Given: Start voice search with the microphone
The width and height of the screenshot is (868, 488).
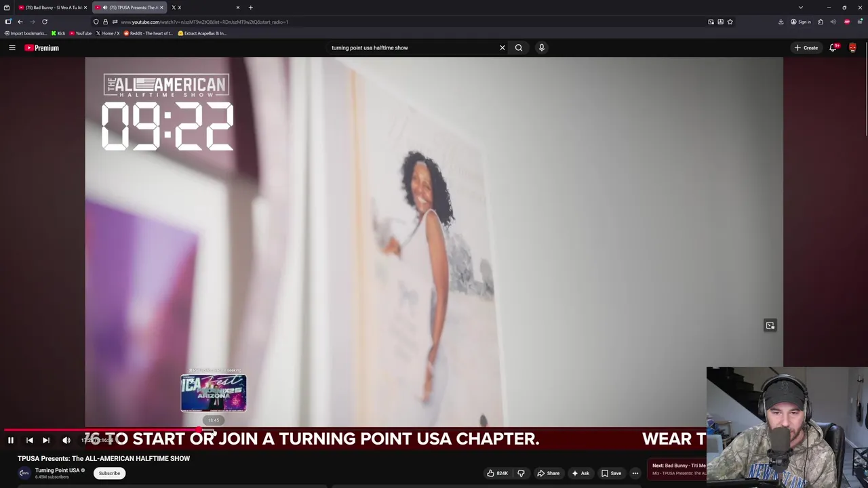Looking at the screenshot, I should [541, 47].
